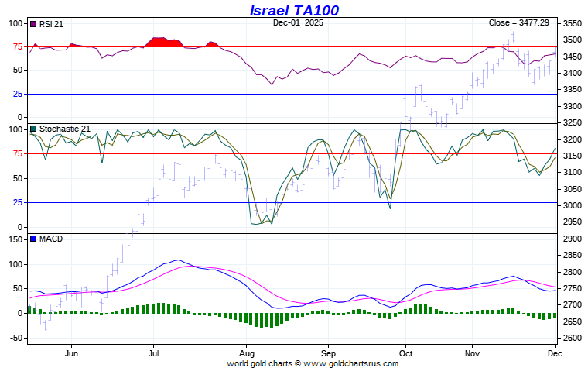The width and height of the screenshot is (588, 368).
Task: Click the Israel TA100 chart title
Action: [294, 10]
